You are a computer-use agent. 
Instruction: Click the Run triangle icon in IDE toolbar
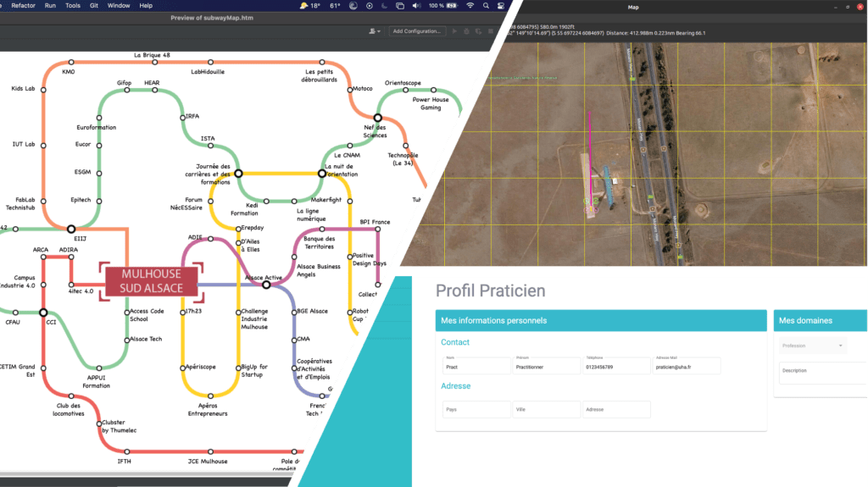click(x=454, y=31)
